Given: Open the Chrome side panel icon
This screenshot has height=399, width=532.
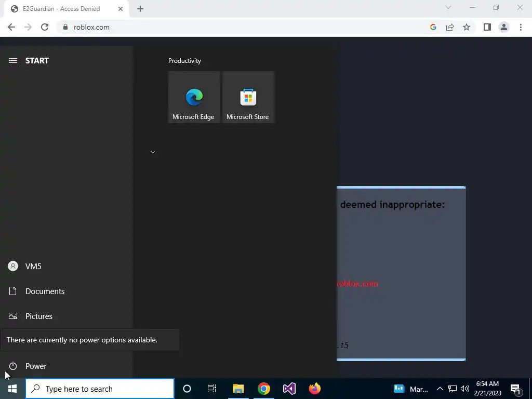Looking at the screenshot, I should pos(487,27).
